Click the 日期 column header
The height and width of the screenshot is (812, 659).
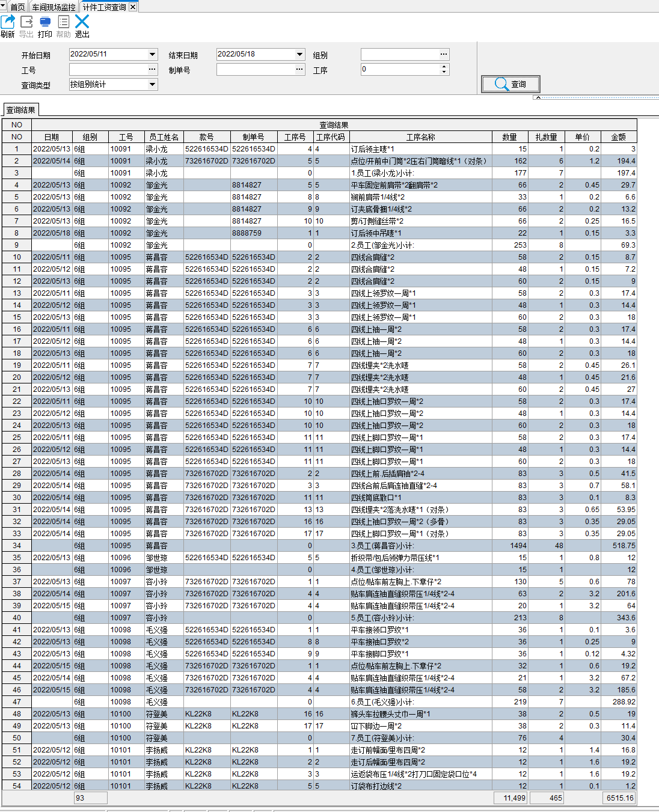(52, 137)
